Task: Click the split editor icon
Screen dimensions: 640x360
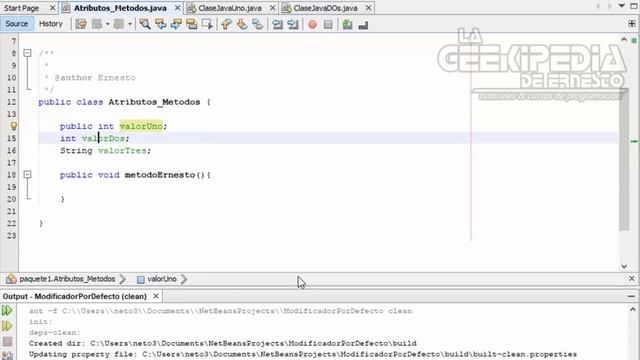Action: [632, 24]
